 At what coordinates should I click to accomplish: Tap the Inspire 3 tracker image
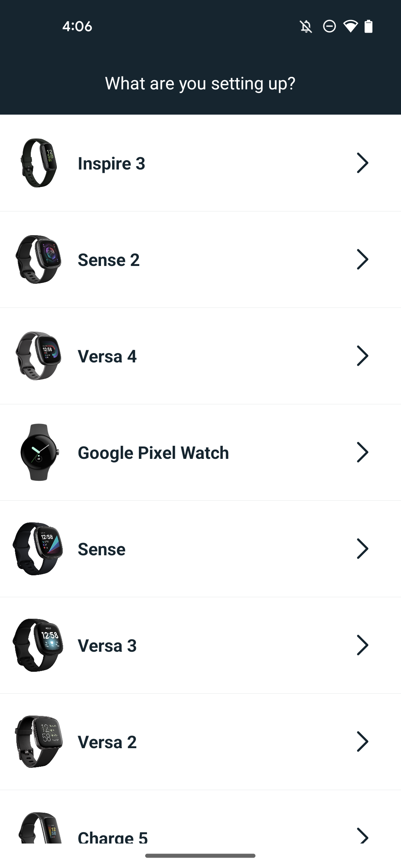[x=39, y=163]
